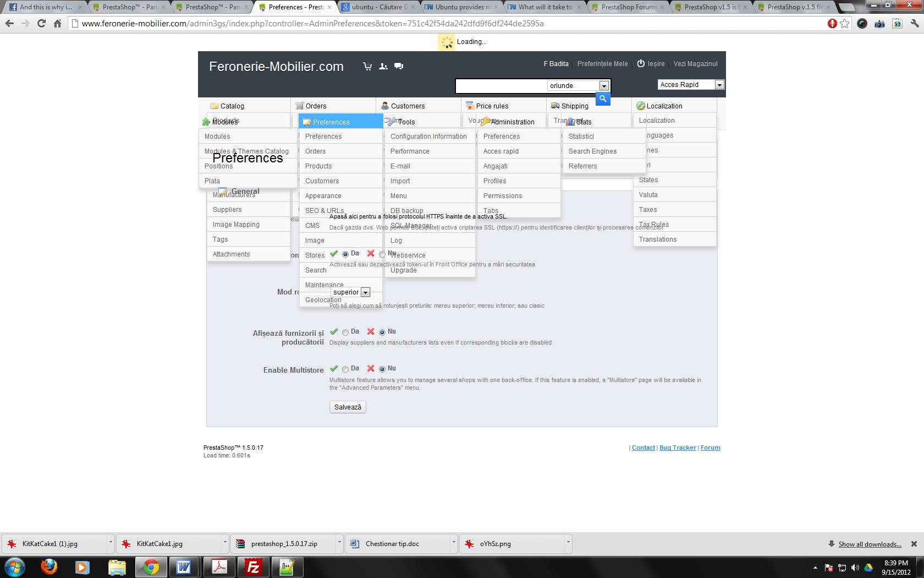Expand options for Chestionar tip.doc download
The image size is (924, 578).
coord(454,543)
